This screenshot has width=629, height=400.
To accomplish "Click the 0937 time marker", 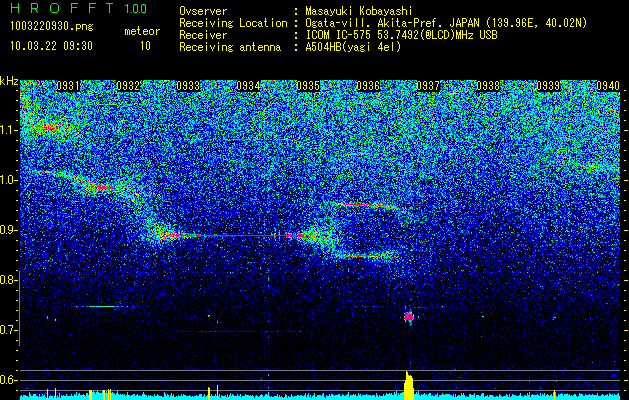I will (x=428, y=86).
